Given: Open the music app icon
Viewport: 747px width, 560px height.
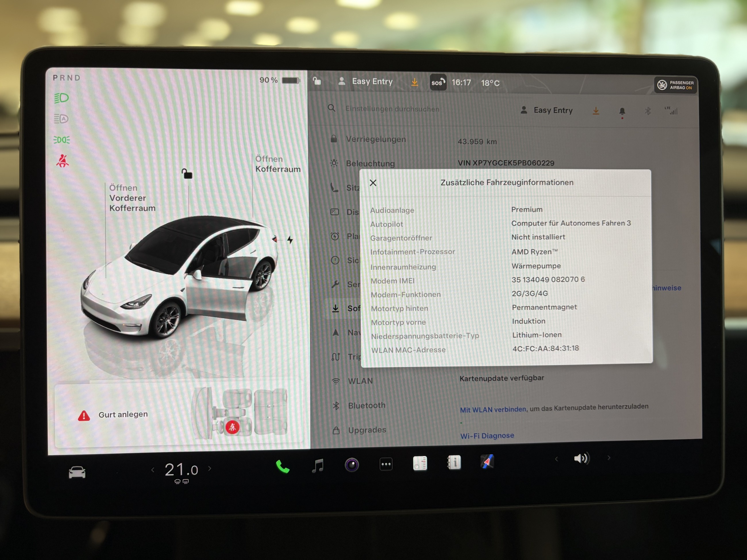Looking at the screenshot, I should coord(317,466).
